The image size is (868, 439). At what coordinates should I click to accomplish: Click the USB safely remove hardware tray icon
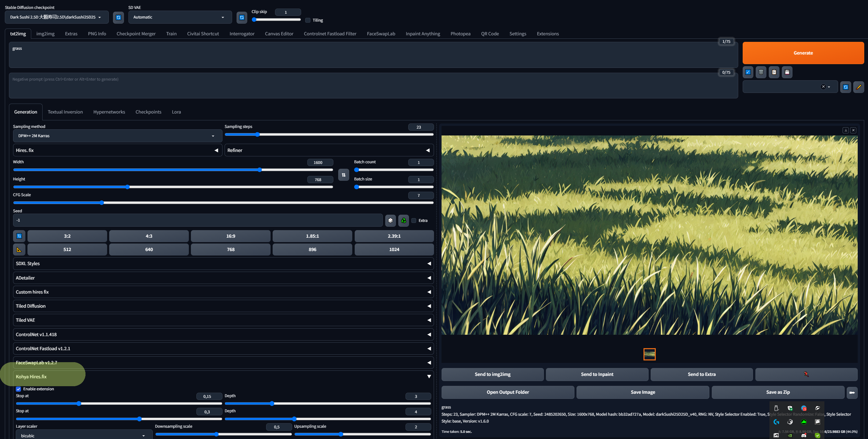pos(776,408)
